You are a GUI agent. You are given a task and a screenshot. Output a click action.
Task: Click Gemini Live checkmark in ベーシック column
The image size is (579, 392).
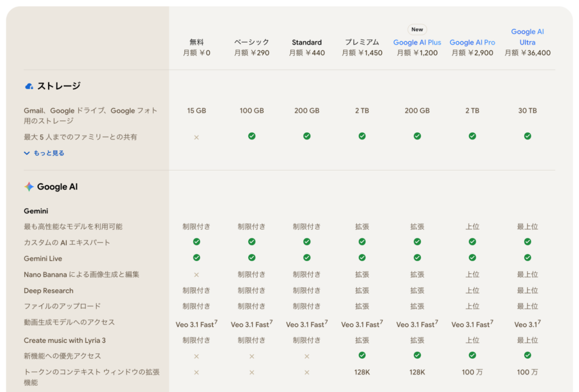tap(252, 258)
